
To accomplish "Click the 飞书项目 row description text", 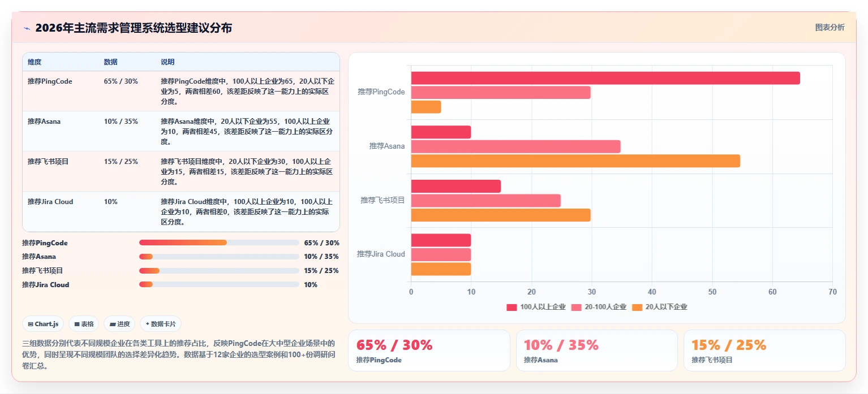I will click(247, 172).
